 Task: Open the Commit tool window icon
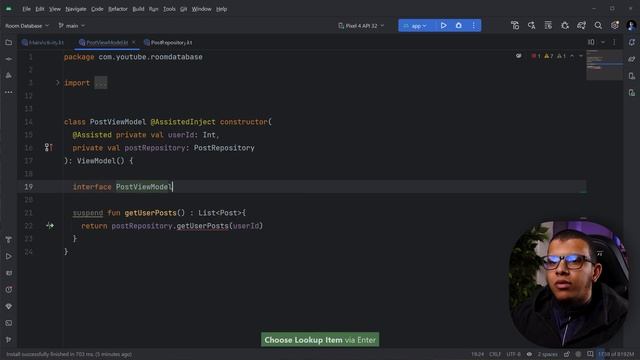(x=9, y=59)
